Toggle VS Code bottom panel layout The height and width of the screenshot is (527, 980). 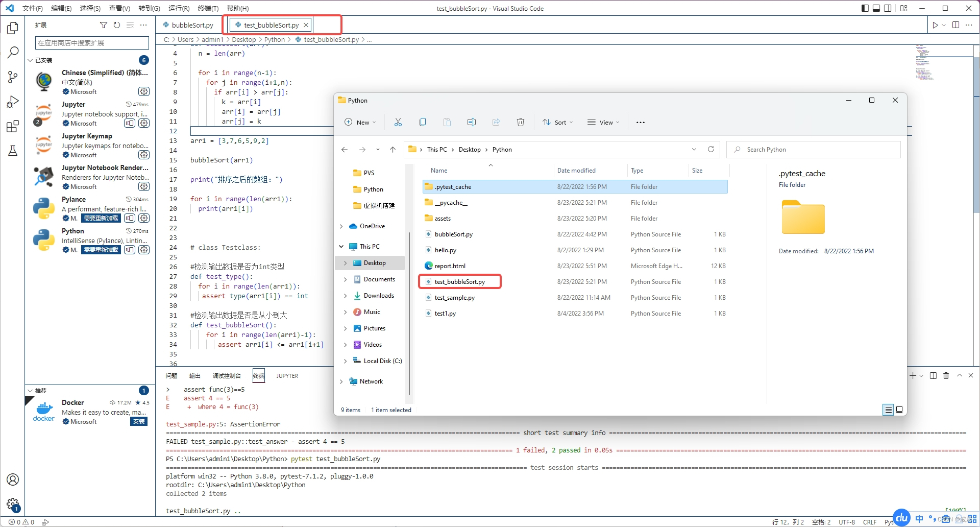point(876,8)
